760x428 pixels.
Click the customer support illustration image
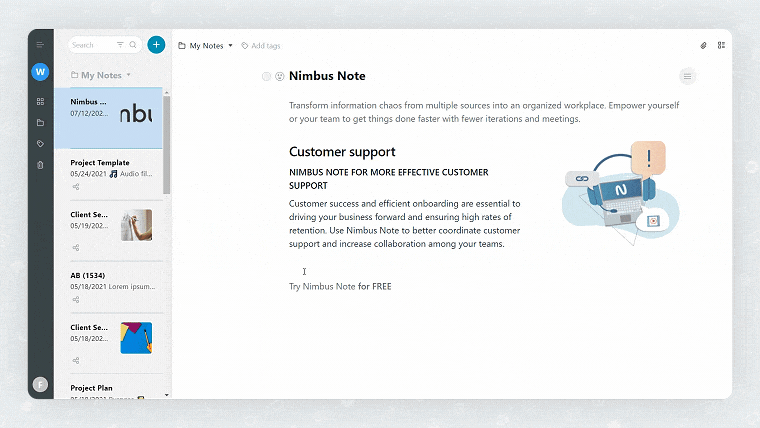[x=620, y=193]
